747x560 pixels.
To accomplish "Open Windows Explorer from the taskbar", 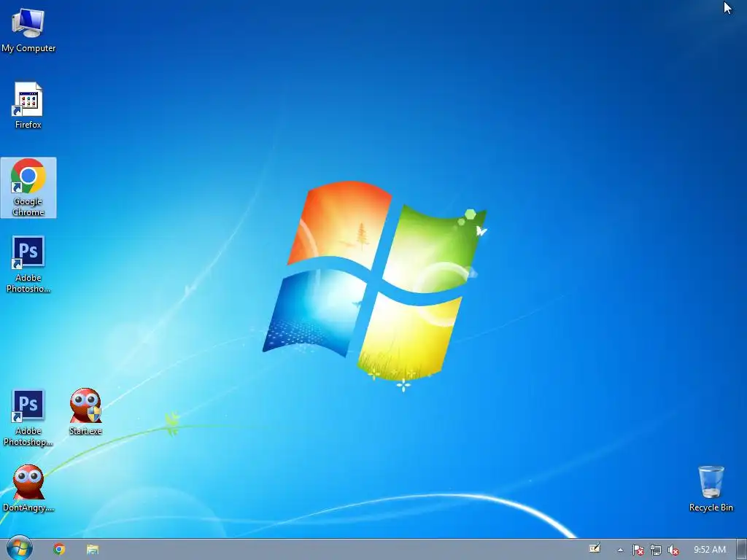I will click(x=93, y=550).
